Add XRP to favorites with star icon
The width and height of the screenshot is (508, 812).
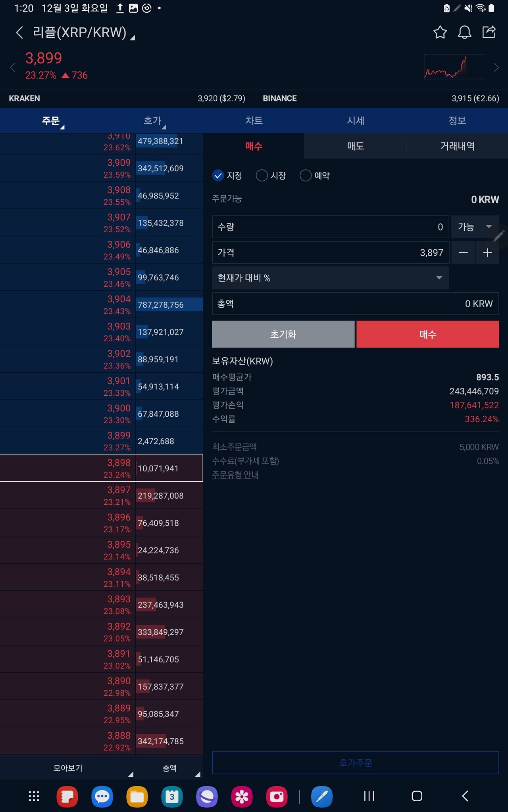(x=440, y=32)
